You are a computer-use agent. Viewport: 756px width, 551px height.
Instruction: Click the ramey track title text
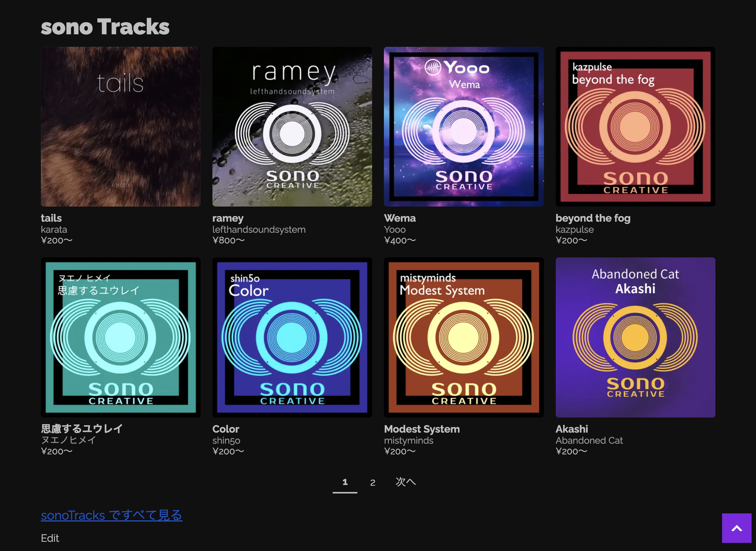coord(228,218)
